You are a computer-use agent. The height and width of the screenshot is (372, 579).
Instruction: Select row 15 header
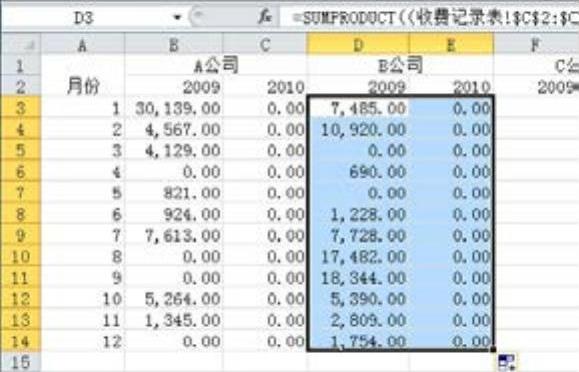[21, 362]
